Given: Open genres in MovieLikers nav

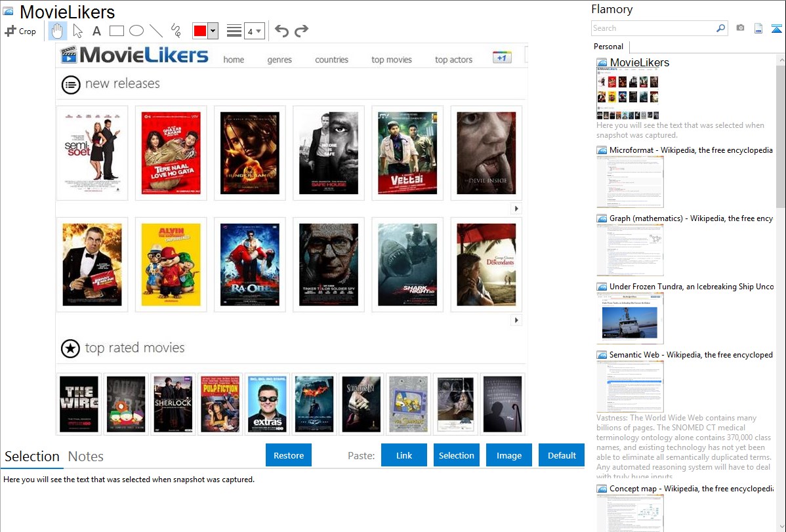Looking at the screenshot, I should pyautogui.click(x=279, y=60).
